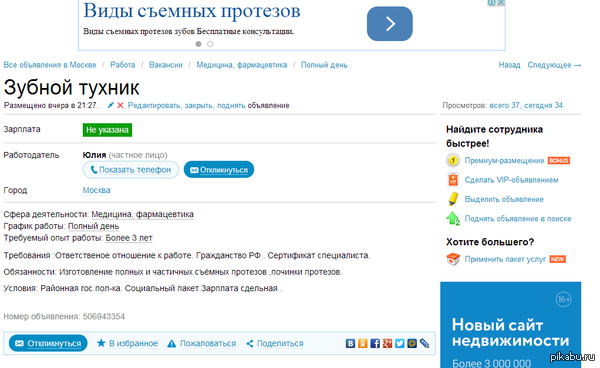Share via Odnoklassniki icon
600x368 pixels.
(362, 344)
